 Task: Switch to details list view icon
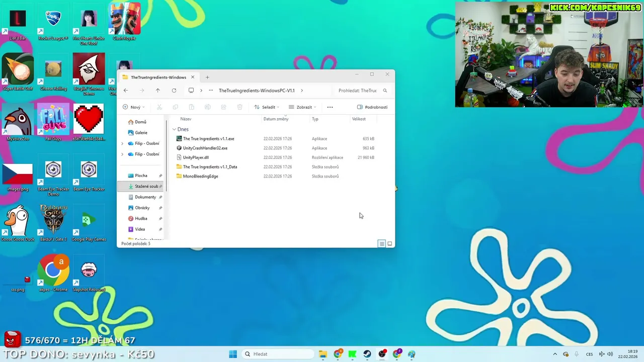[382, 244]
